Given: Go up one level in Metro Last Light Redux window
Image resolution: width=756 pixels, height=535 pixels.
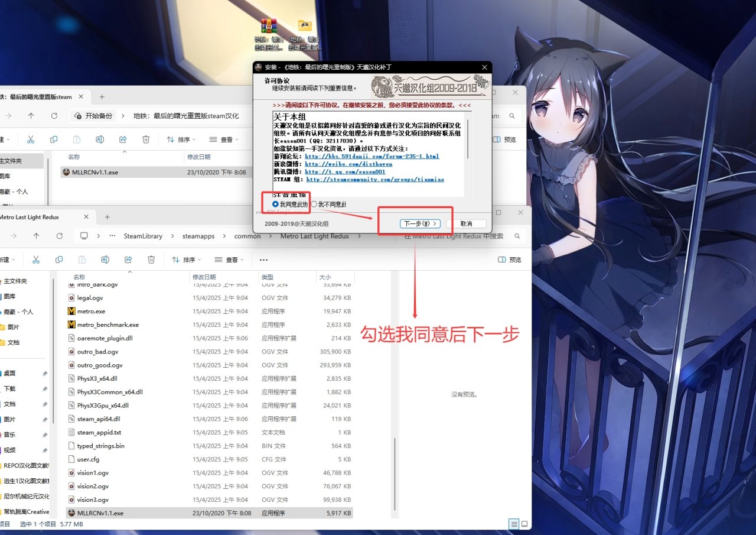Looking at the screenshot, I should coord(37,236).
